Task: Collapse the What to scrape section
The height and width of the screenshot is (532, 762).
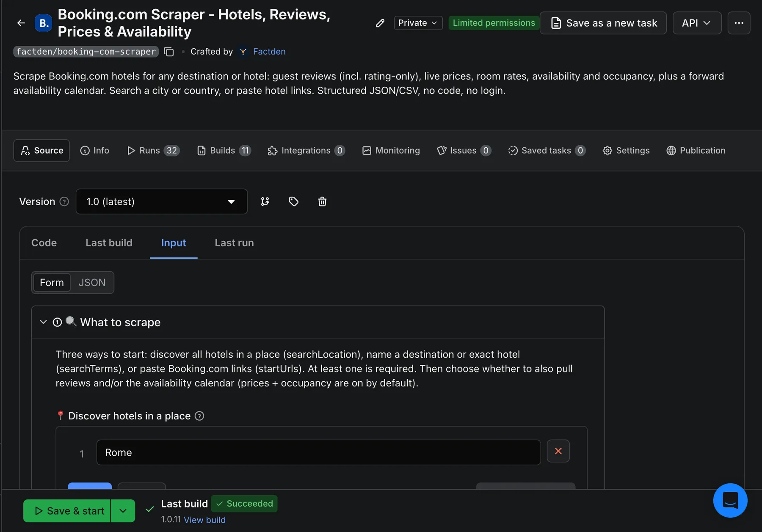Action: pyautogui.click(x=43, y=322)
